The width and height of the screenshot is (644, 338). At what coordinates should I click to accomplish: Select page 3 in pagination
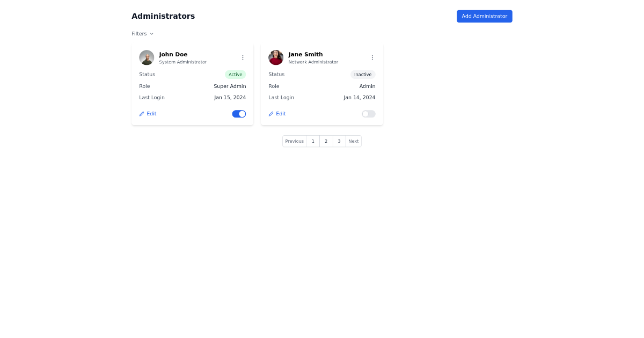[339, 141]
